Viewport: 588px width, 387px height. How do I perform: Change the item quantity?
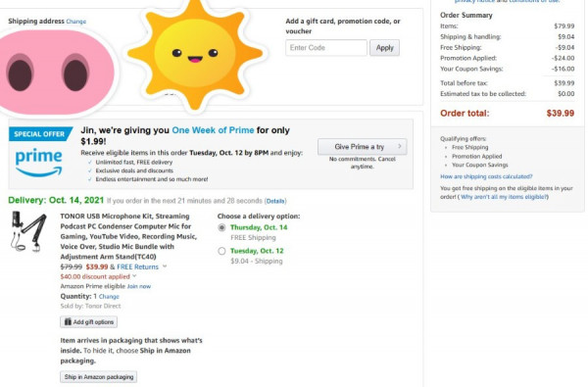point(109,296)
